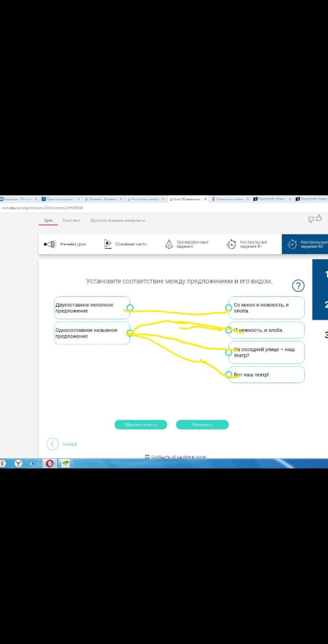Click the thumbs down dislike icon
This screenshot has height=644, width=328.
[x=311, y=220]
